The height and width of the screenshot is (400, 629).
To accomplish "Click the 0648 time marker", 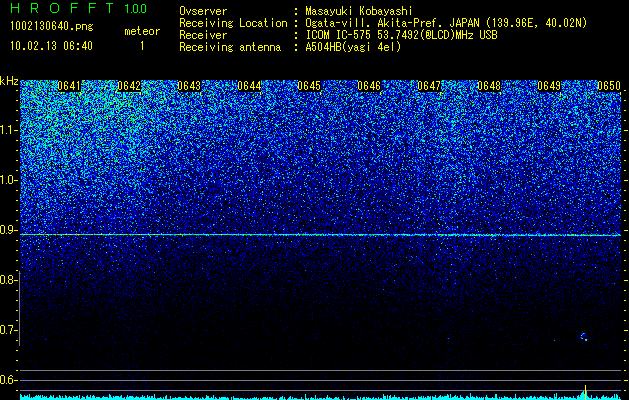I will point(489,86).
